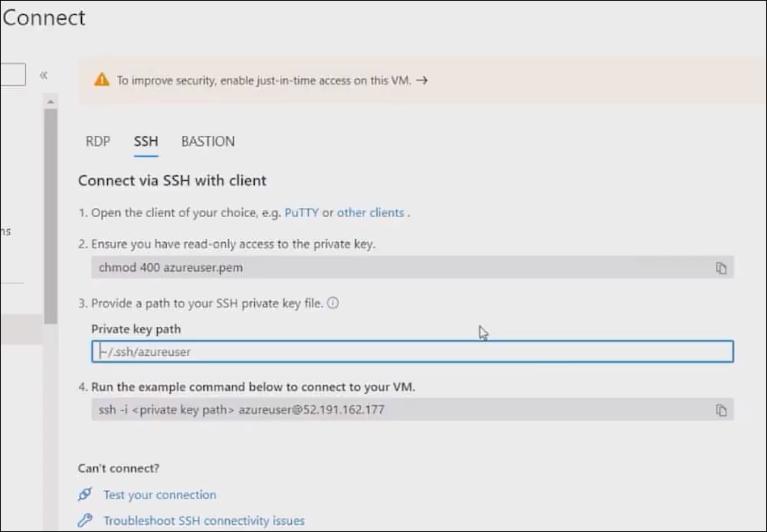Click the sidebar vertical scrollbar thumb
The image size is (767, 532).
click(50, 212)
